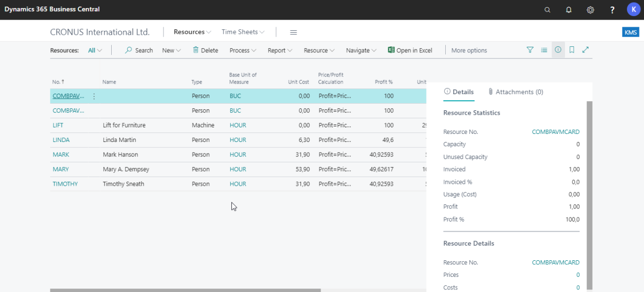Click the FactBox vertical scrollbar

590,195
